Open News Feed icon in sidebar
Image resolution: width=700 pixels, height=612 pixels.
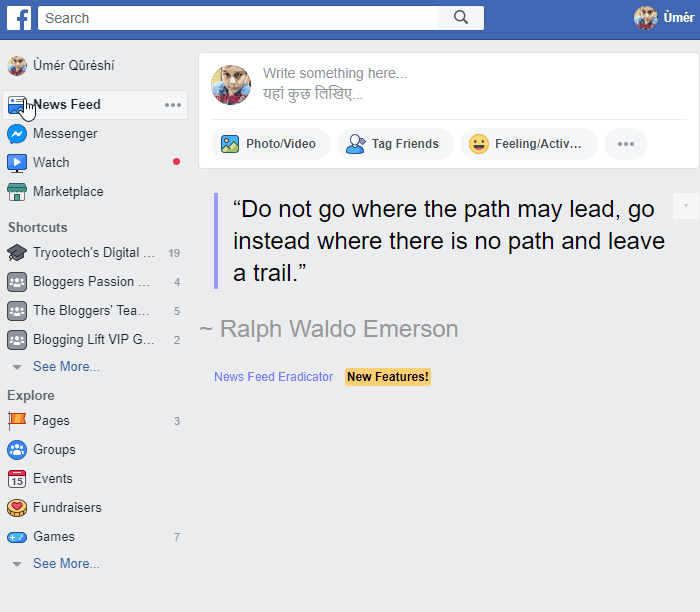click(x=17, y=105)
